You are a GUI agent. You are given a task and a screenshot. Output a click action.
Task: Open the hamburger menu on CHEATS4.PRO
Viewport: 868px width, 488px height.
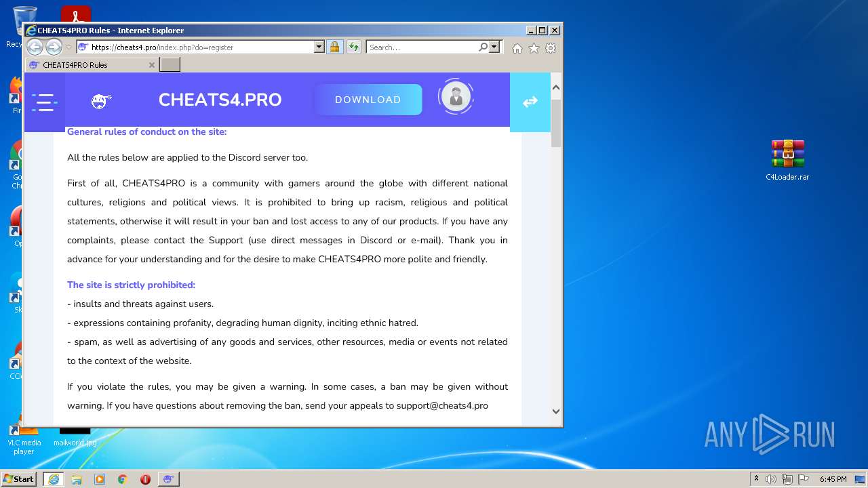(x=44, y=102)
